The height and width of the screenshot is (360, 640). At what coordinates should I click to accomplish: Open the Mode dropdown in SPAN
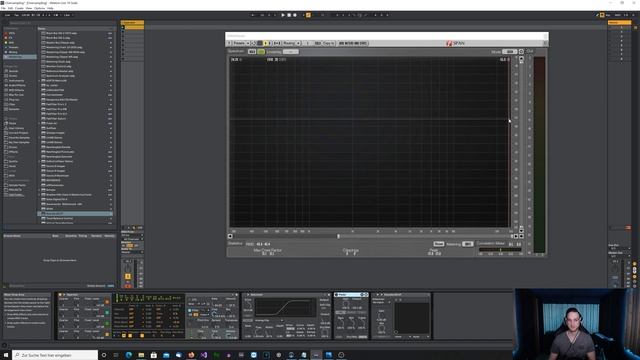click(509, 52)
